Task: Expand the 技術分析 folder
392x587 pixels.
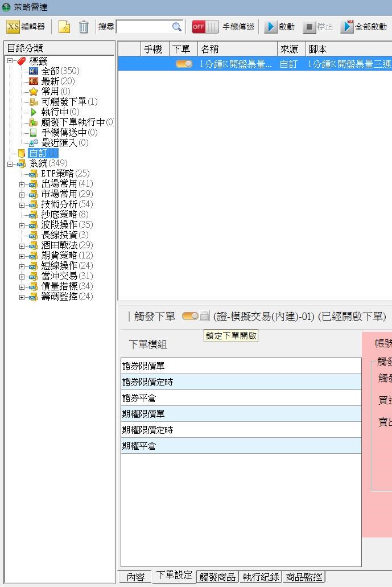Action: (22, 204)
